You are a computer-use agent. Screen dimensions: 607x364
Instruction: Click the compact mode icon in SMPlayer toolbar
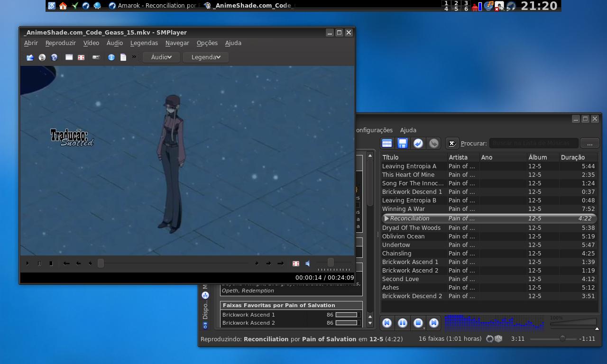[x=69, y=57]
